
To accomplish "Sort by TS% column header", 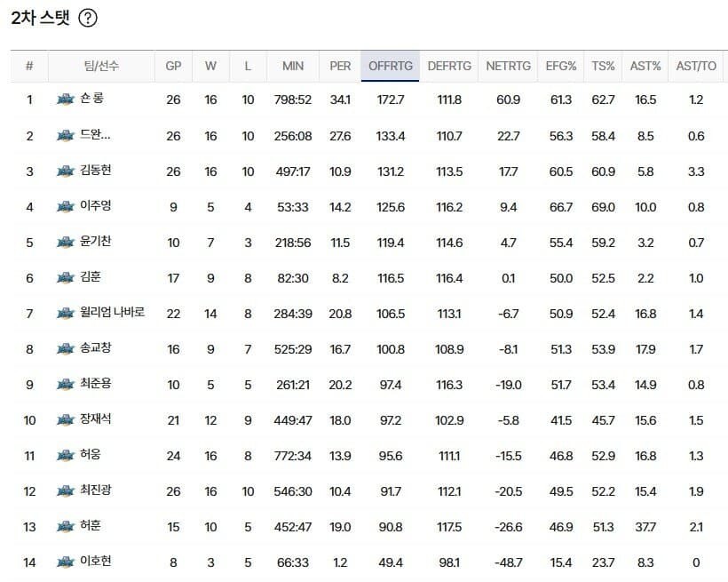I will click(x=603, y=66).
